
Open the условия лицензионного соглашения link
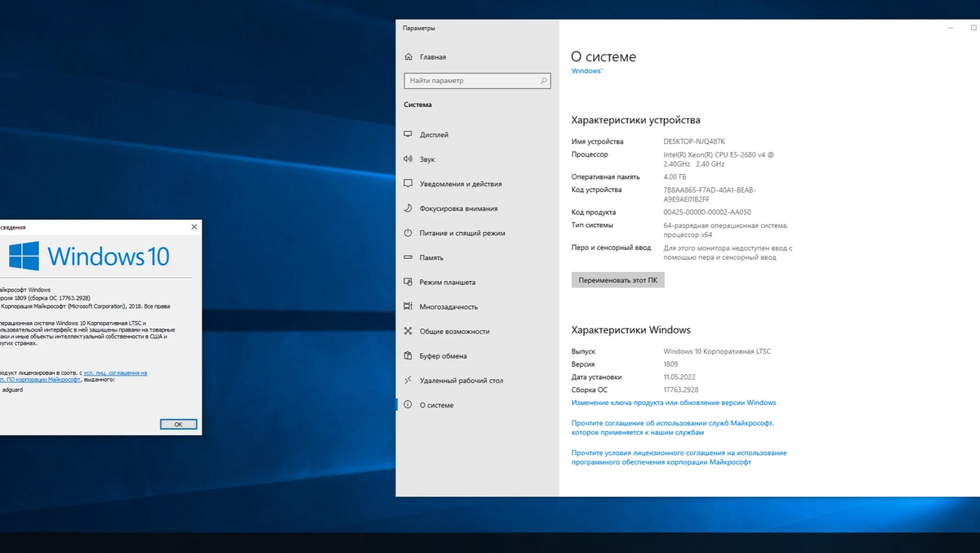pyautogui.click(x=679, y=457)
